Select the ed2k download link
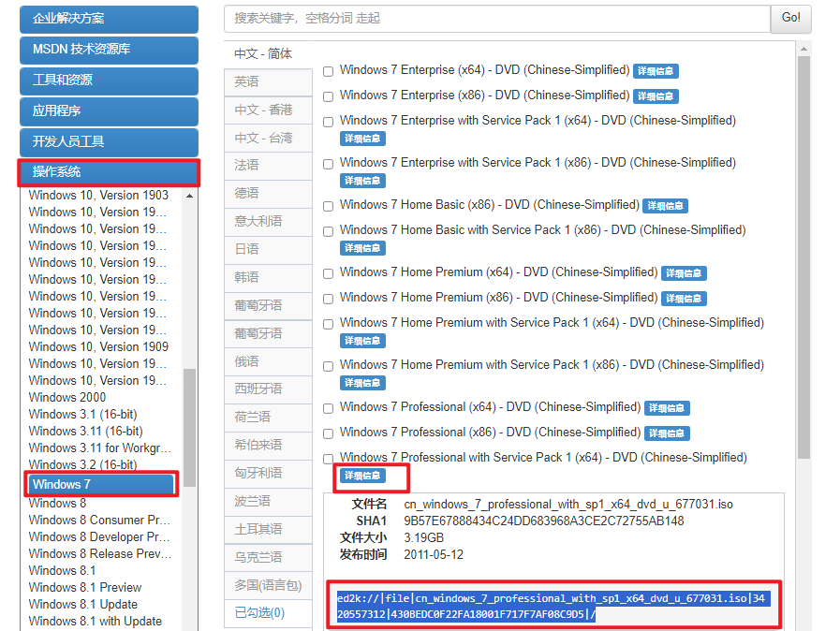The width and height of the screenshot is (840, 631). point(559,604)
